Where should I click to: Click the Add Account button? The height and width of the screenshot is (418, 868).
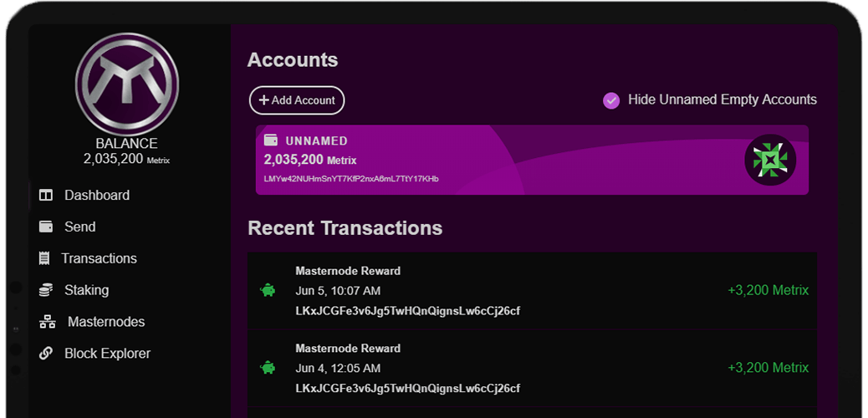[297, 100]
